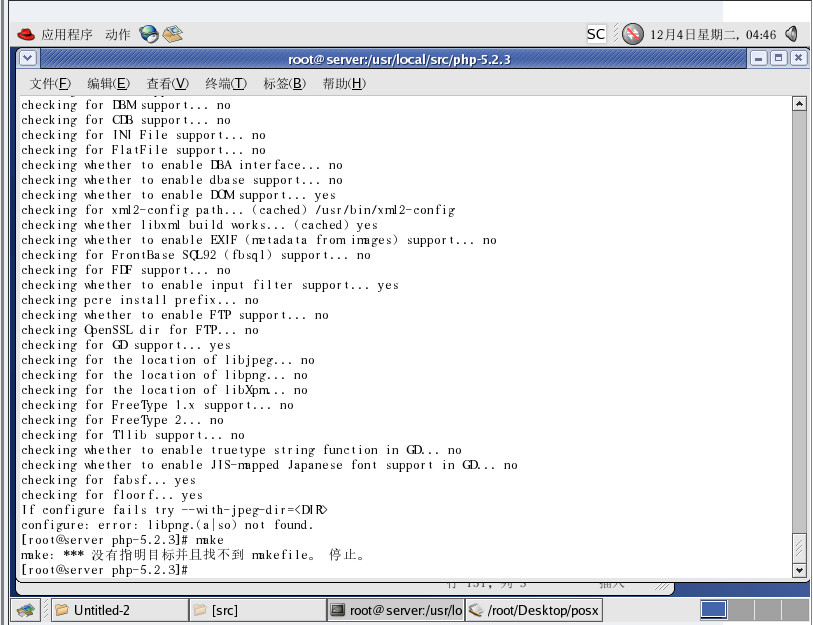Open the 编辑(E) menu

pos(108,83)
